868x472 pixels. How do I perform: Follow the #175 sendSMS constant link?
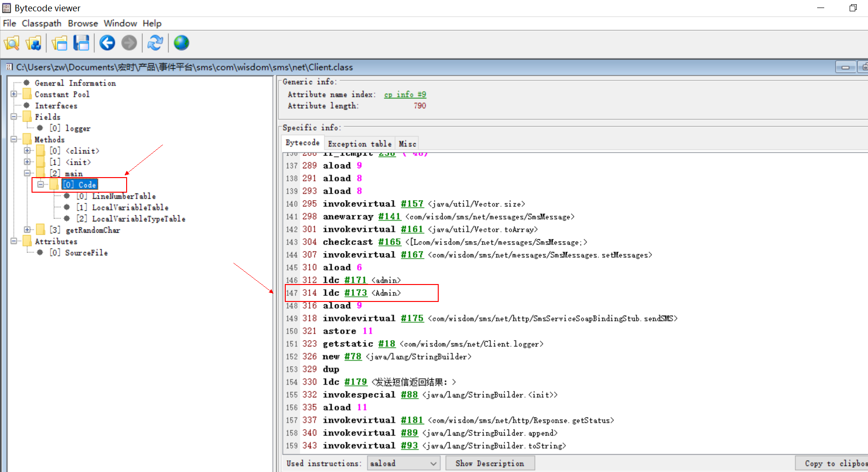[412, 318]
